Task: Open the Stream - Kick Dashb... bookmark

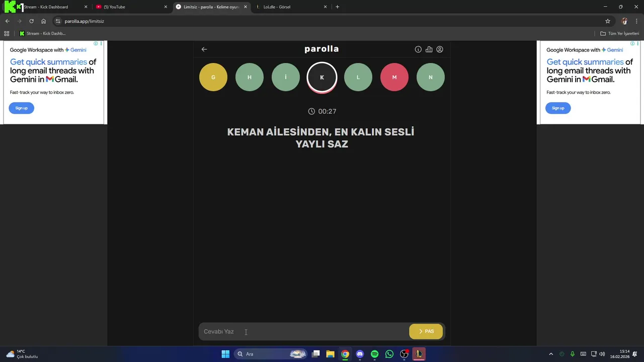Action: pyautogui.click(x=43, y=34)
